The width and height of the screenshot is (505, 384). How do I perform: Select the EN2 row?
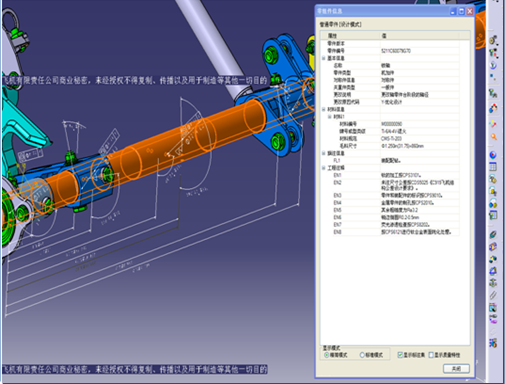(x=390, y=185)
